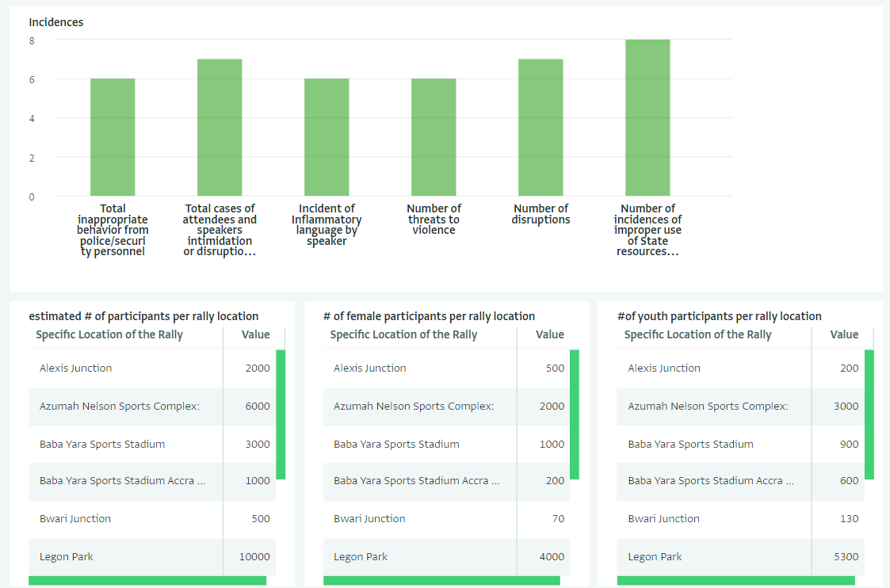Click the police/security personnel behavior bar
The height and width of the screenshot is (588, 890).
tap(113, 137)
